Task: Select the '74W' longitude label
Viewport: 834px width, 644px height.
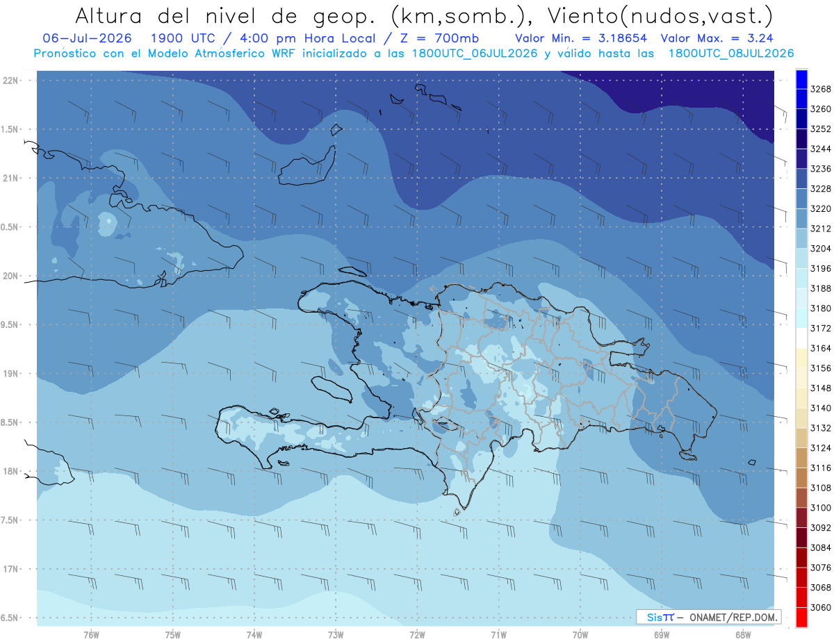Action: coord(254,635)
